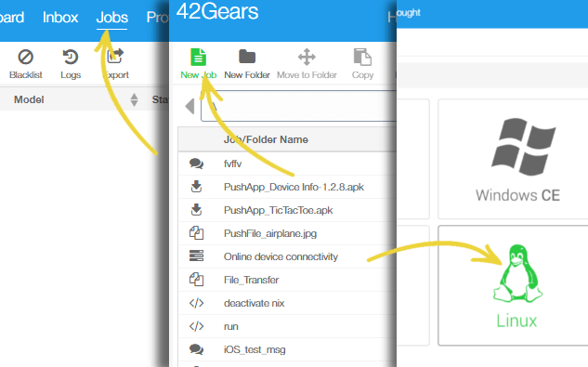Select the iOS_test_msg message job
The width and height of the screenshot is (588, 367).
[287, 349]
